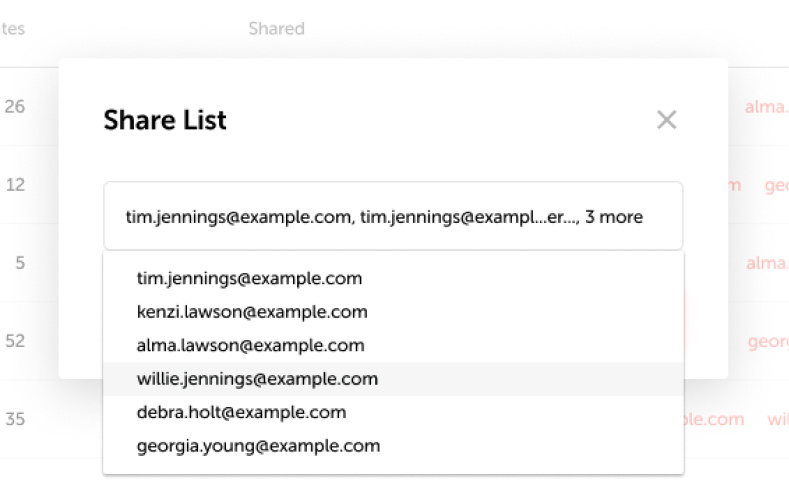Click the Shared column header

click(276, 29)
